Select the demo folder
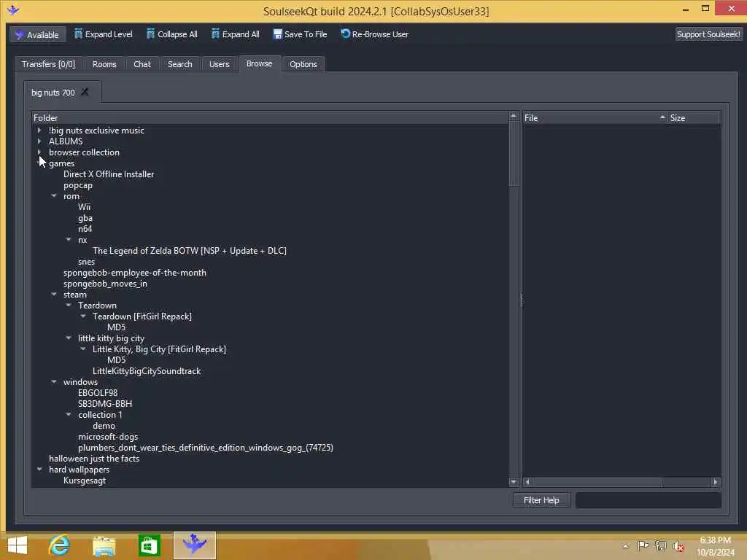 [104, 426]
